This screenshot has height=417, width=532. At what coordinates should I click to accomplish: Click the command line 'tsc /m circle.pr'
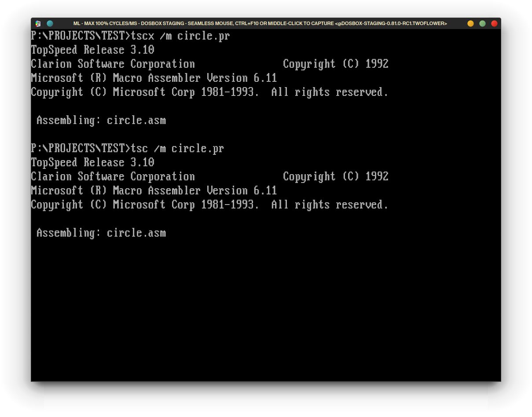tap(177, 149)
